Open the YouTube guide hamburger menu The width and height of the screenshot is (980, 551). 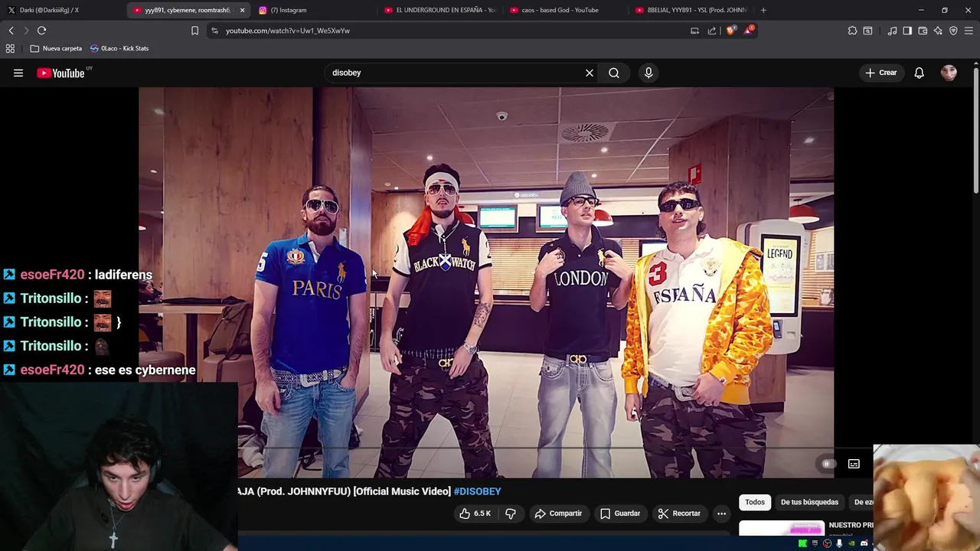coord(18,73)
